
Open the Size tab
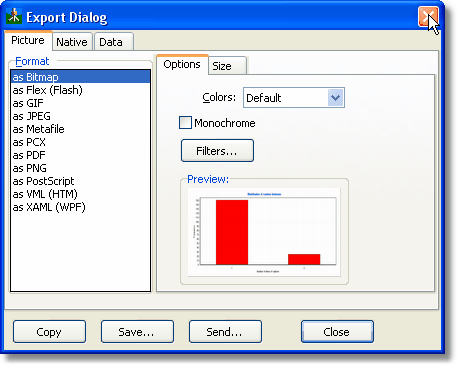227,66
